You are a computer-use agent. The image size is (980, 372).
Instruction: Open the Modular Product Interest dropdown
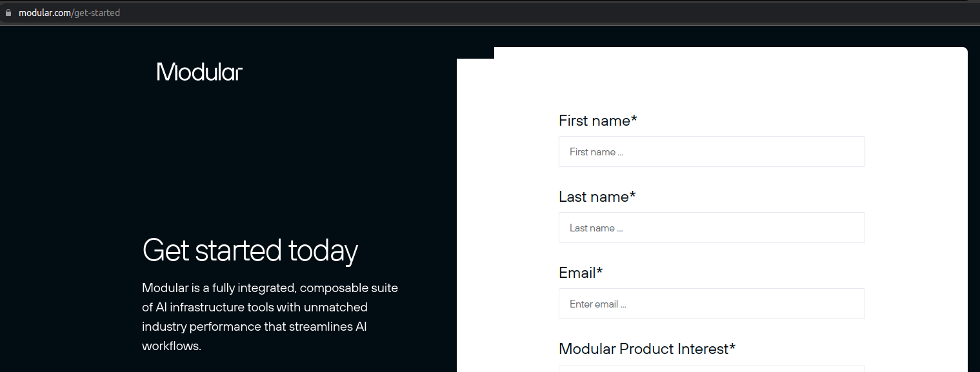[711, 369]
